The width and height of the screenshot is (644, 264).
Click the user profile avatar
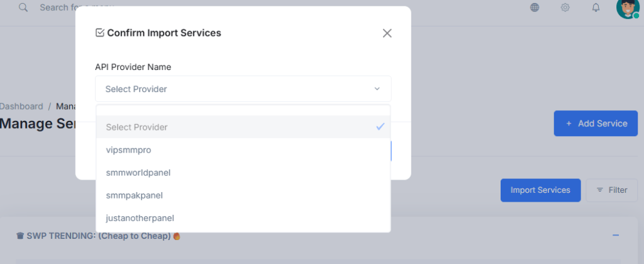[627, 8]
